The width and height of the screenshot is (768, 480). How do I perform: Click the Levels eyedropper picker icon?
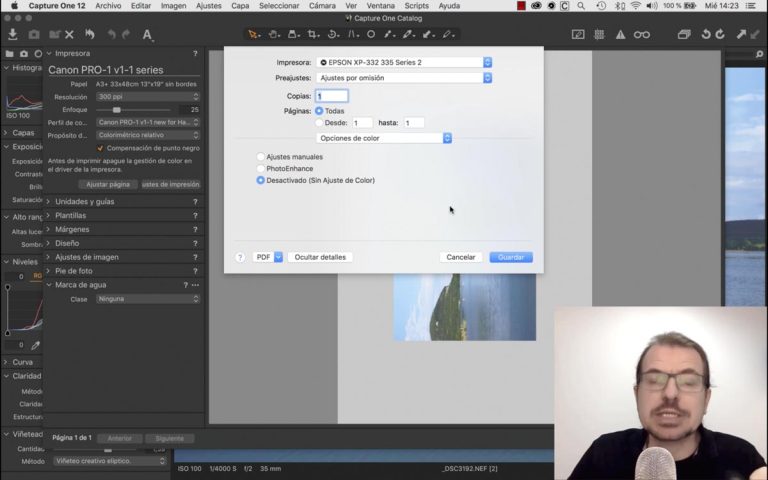click(35, 345)
